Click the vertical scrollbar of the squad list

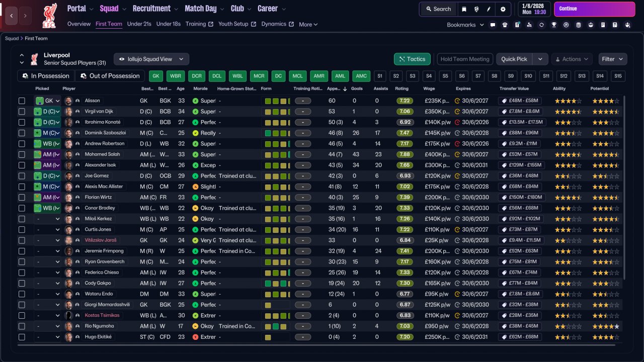click(x=624, y=188)
